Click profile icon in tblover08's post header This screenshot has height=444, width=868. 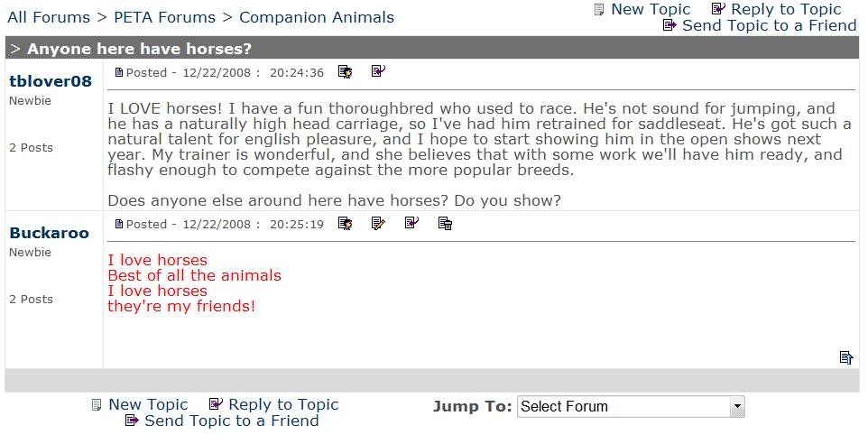click(x=345, y=72)
